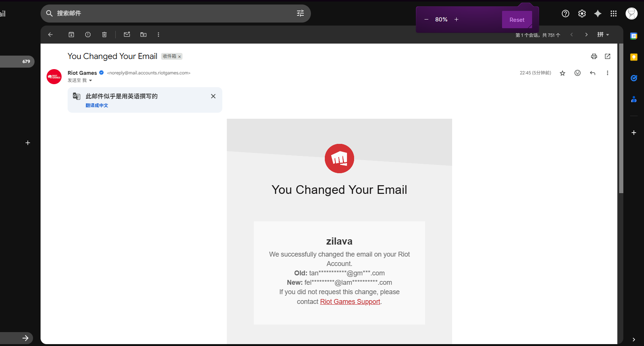Viewport: 644px width, 346px height.
Task: Open Google Tasks side panel
Action: pos(634,78)
